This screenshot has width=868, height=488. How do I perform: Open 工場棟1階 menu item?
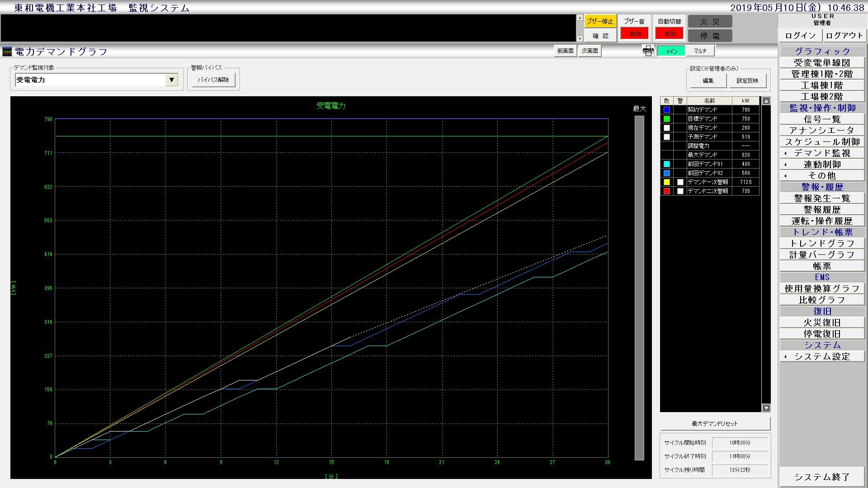822,85
